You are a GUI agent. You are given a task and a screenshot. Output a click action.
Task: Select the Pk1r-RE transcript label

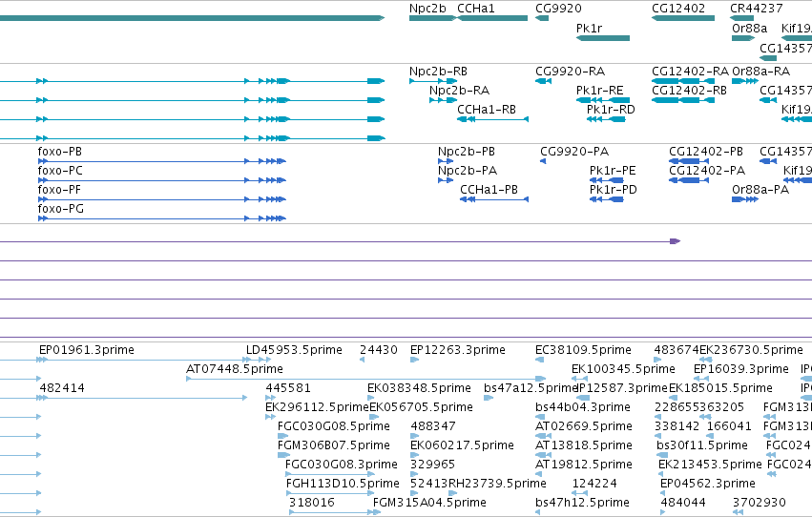(599, 91)
